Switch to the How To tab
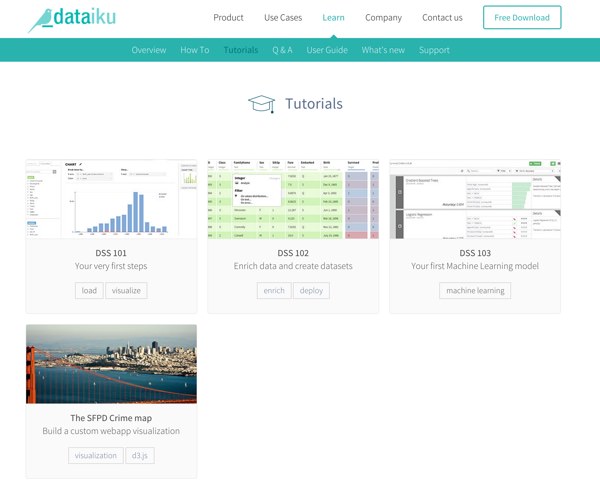 (x=195, y=50)
